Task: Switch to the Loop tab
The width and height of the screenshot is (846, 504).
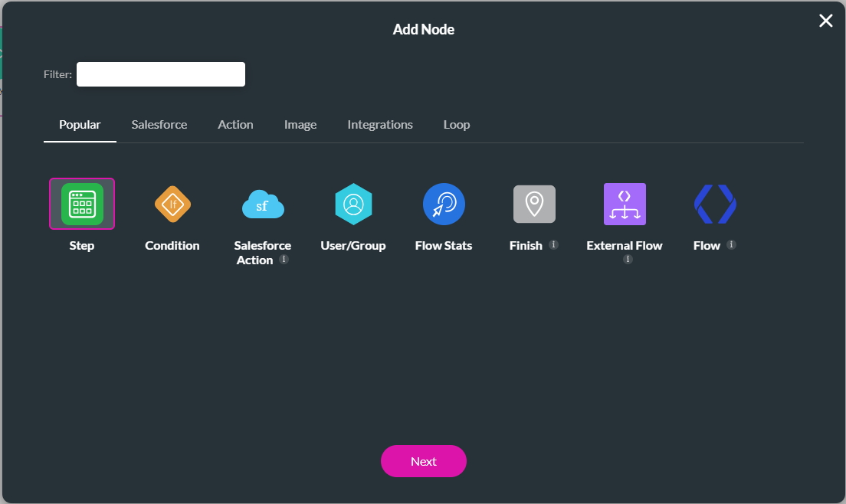Action: [x=456, y=124]
